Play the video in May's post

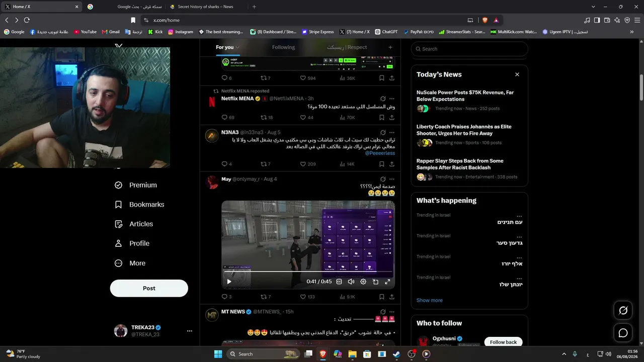(x=229, y=282)
